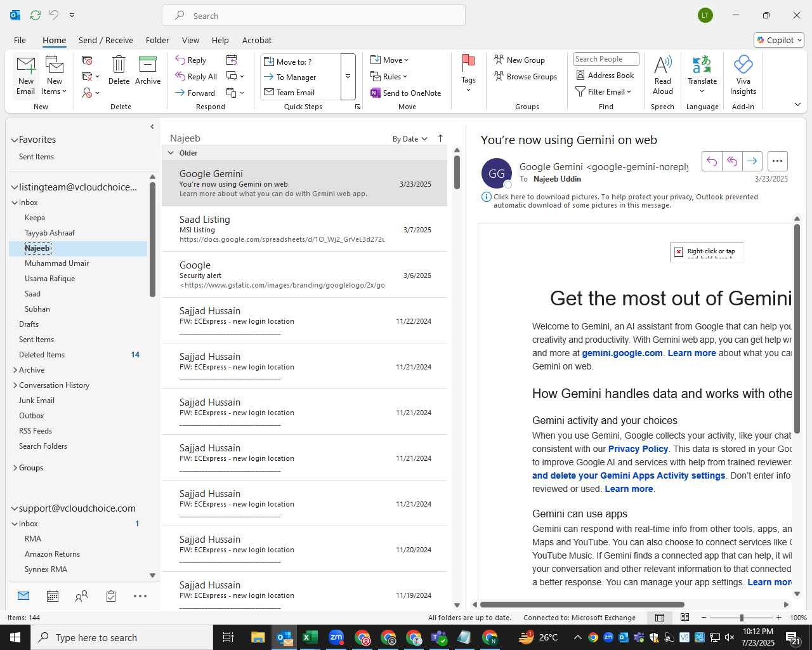This screenshot has width=812, height=650.
Task: Expand the Archive folder
Action: coord(15,370)
